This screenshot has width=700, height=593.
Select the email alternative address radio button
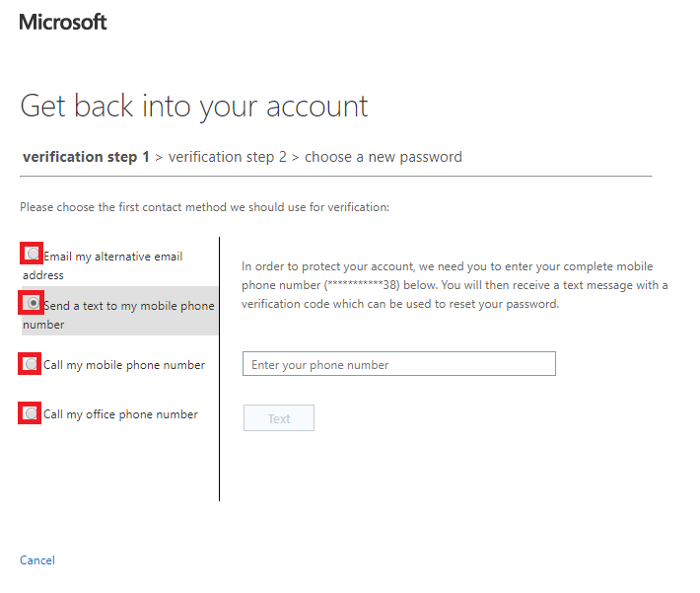[x=32, y=254]
